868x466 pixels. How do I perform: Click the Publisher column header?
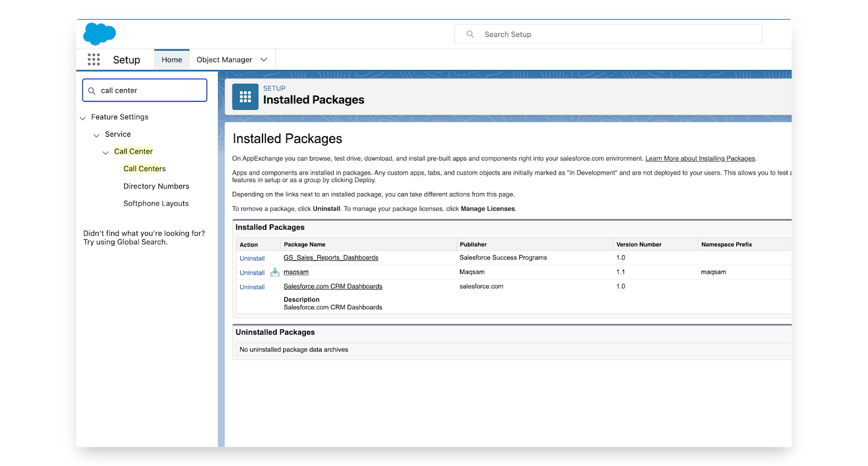pyautogui.click(x=473, y=245)
